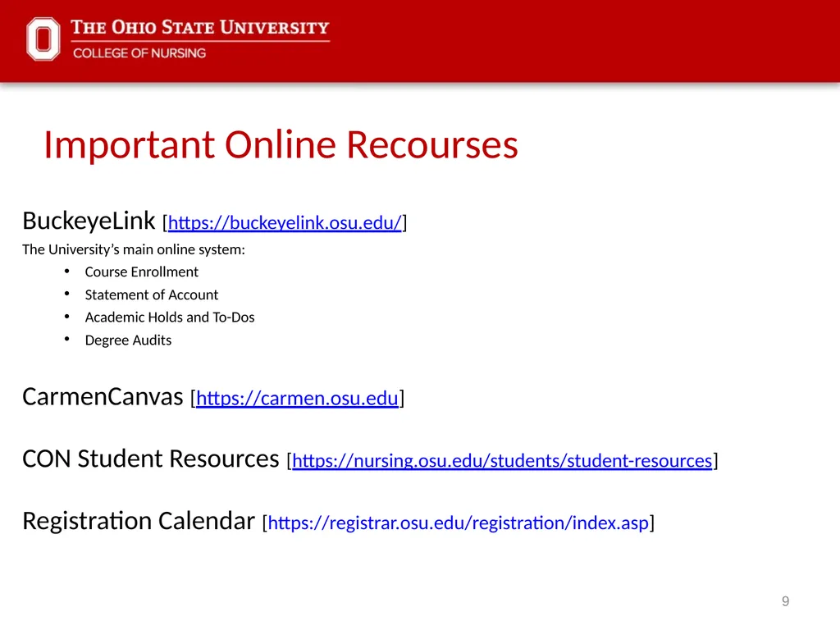840x630 pixels.
Task: Click the slide number 9
Action: (785, 601)
